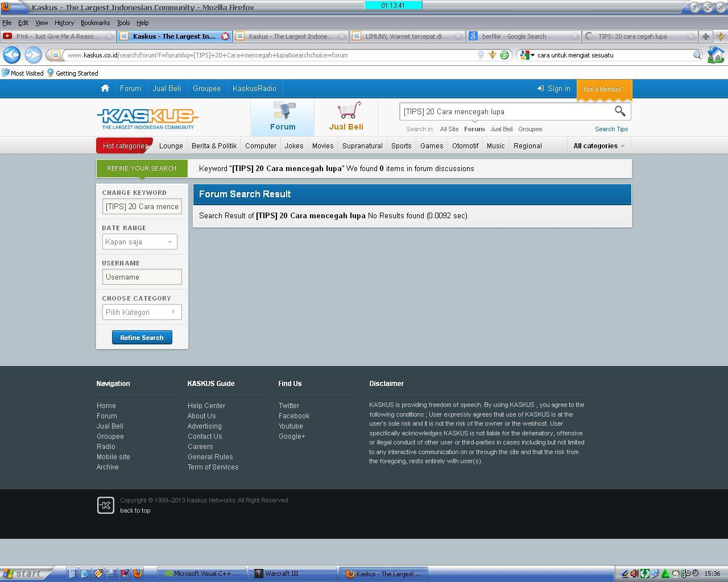Open the Help menu

[143, 23]
